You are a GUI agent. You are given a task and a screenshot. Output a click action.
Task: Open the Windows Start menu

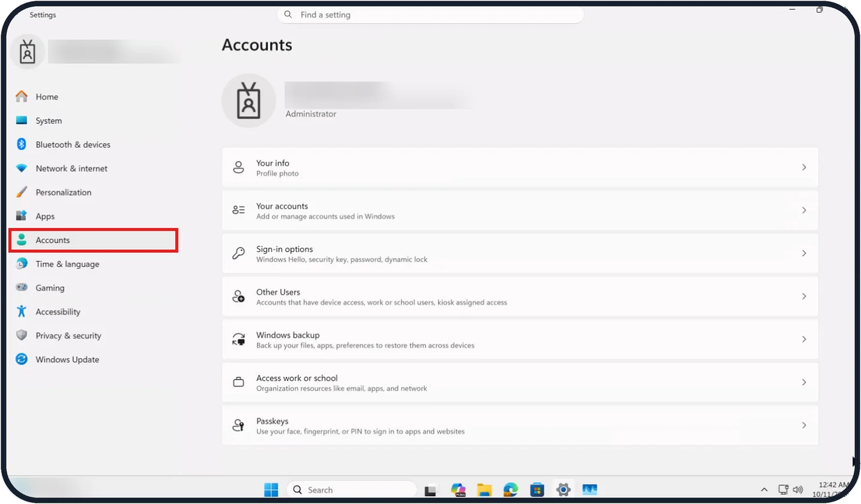click(271, 490)
